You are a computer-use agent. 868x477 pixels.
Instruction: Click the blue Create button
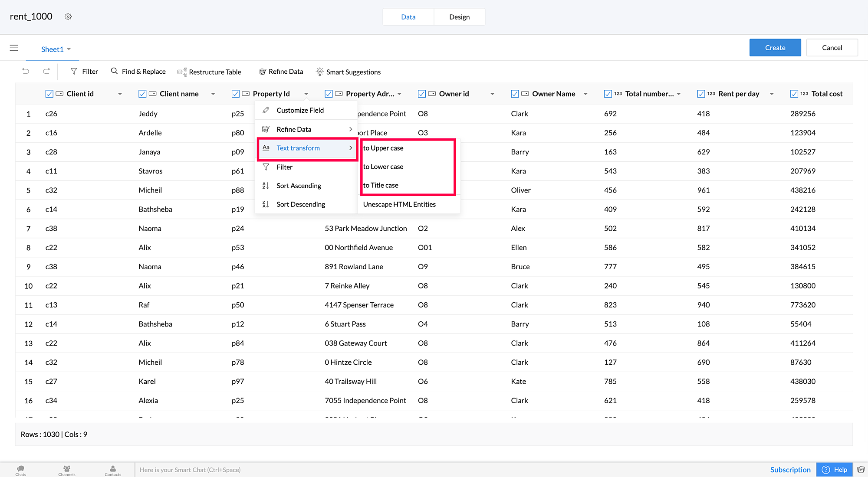coord(775,48)
